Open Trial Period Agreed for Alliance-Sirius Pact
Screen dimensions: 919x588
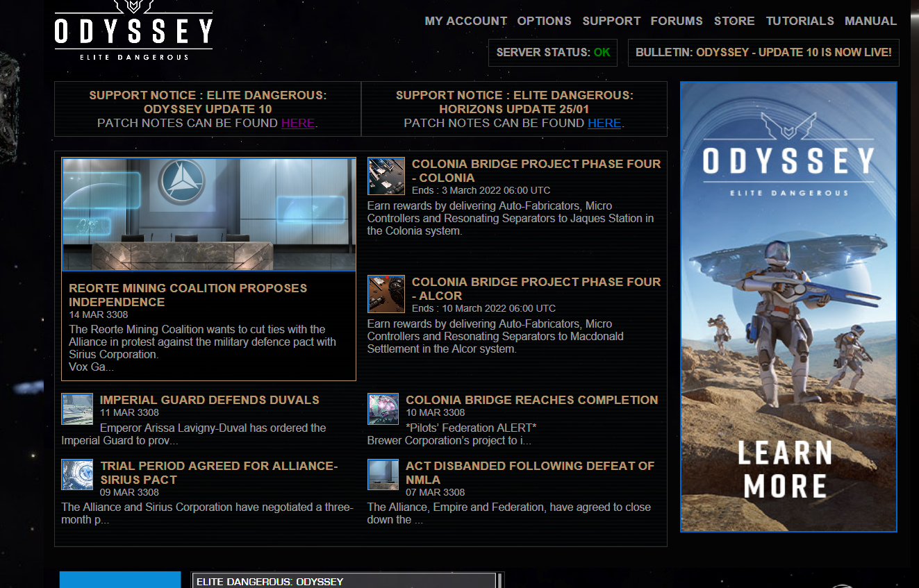tap(219, 473)
